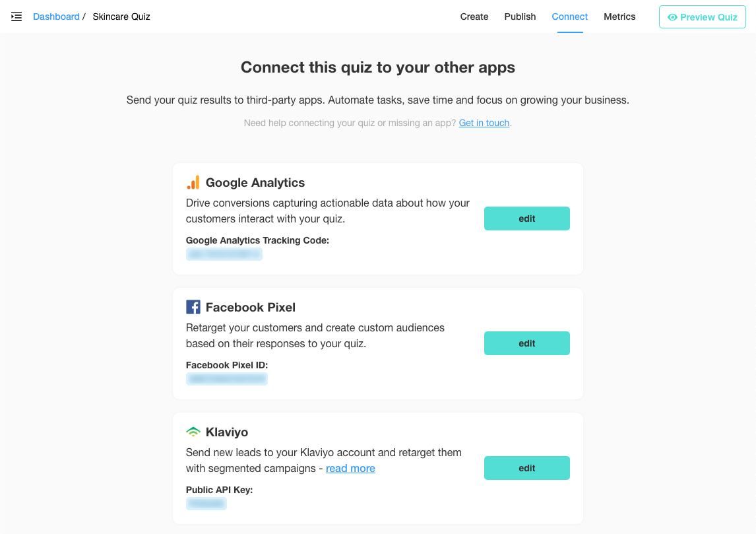
Task: Open the Dashboard breadcrumb link
Action: [x=56, y=17]
